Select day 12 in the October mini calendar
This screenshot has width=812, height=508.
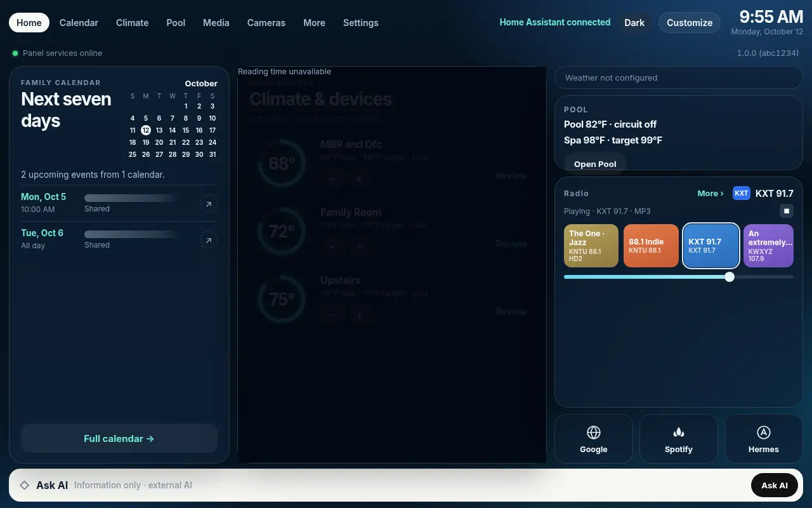tap(146, 130)
